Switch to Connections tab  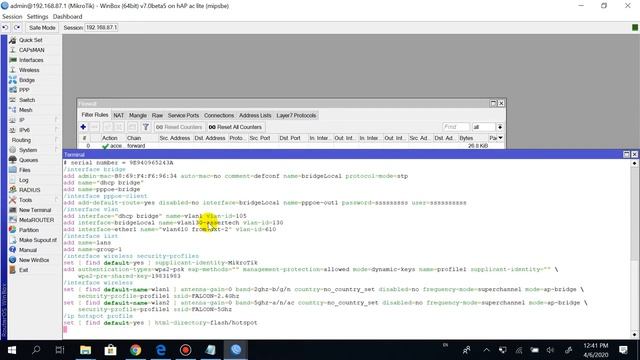[219, 116]
